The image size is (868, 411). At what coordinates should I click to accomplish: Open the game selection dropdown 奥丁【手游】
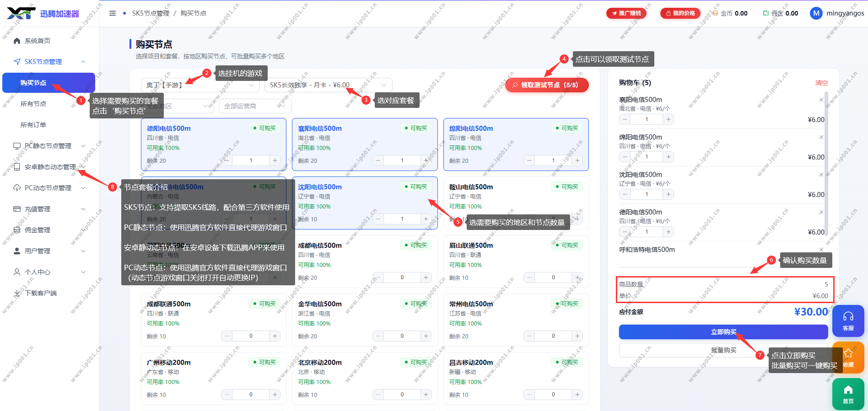(x=200, y=85)
